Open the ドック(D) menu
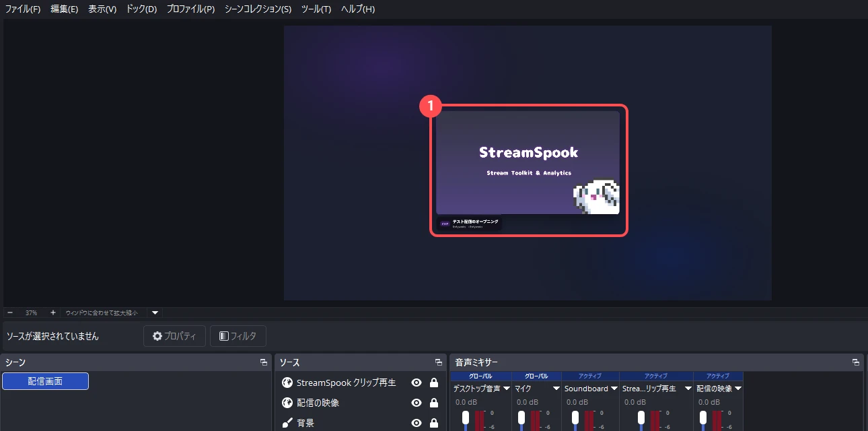868x431 pixels. (141, 9)
